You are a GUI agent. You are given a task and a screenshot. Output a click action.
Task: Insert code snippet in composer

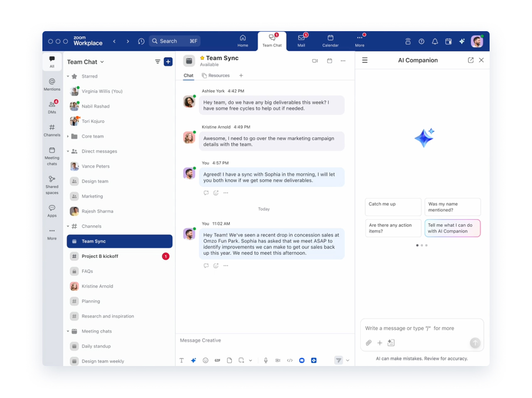tap(290, 360)
